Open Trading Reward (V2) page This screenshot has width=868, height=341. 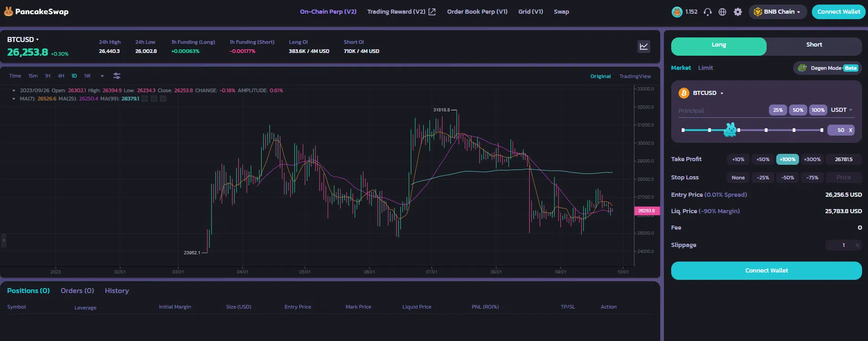396,12
